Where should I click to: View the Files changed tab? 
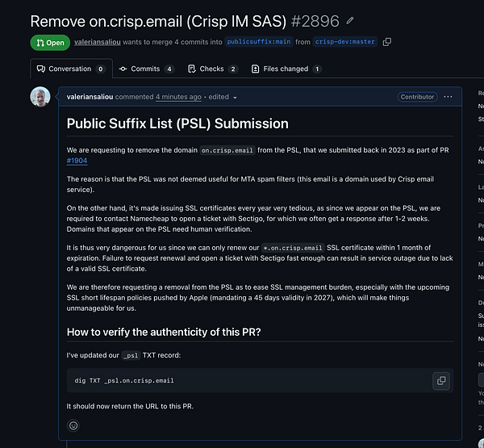286,69
